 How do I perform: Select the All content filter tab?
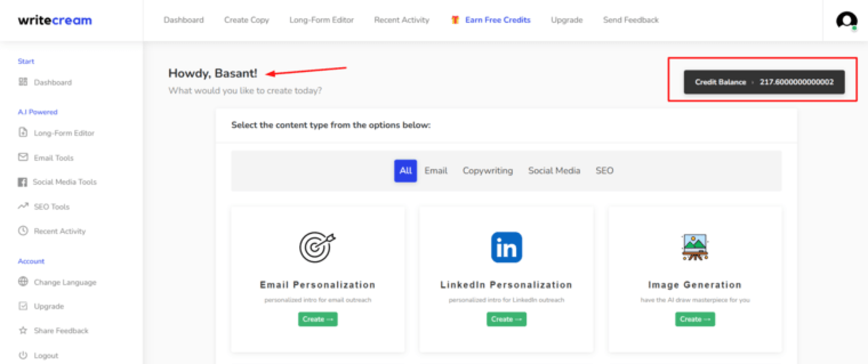405,171
